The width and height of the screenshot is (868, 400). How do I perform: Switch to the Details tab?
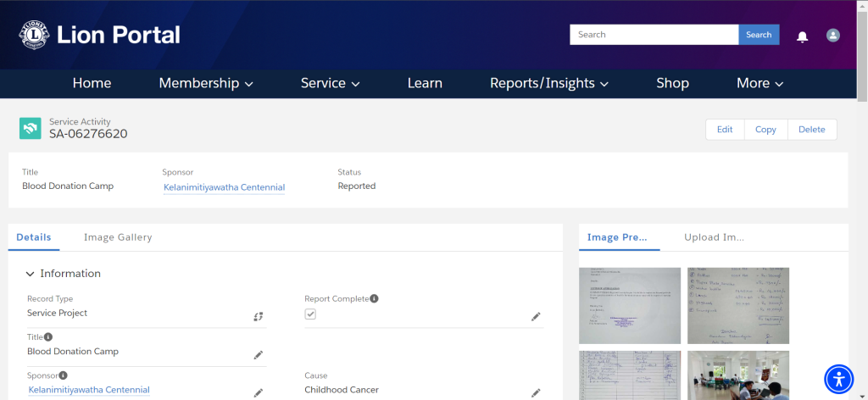(x=34, y=237)
